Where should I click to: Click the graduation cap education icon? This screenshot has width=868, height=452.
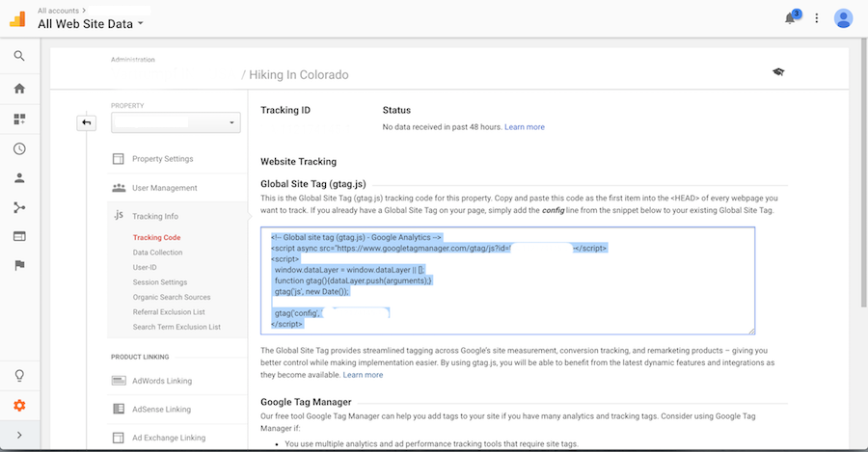778,72
